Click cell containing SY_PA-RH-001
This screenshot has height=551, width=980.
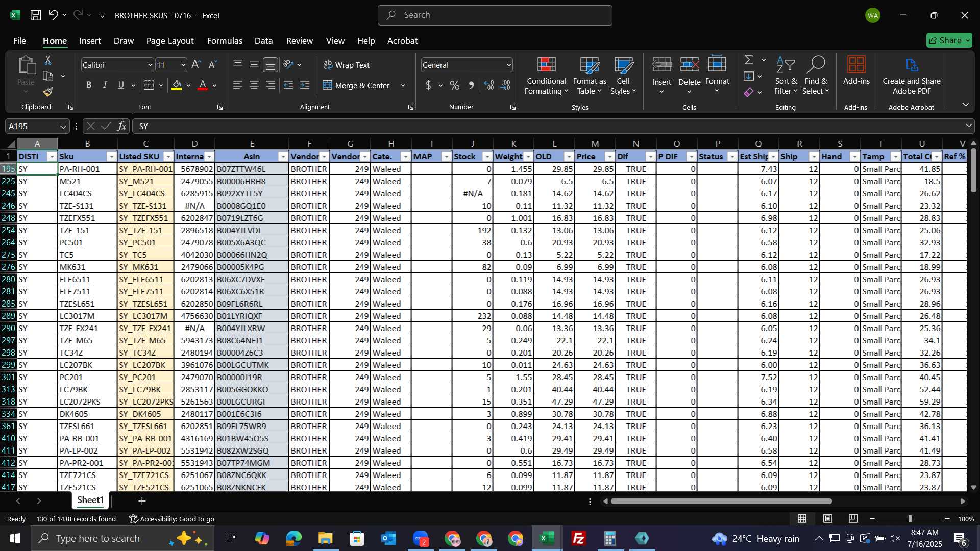(145, 169)
